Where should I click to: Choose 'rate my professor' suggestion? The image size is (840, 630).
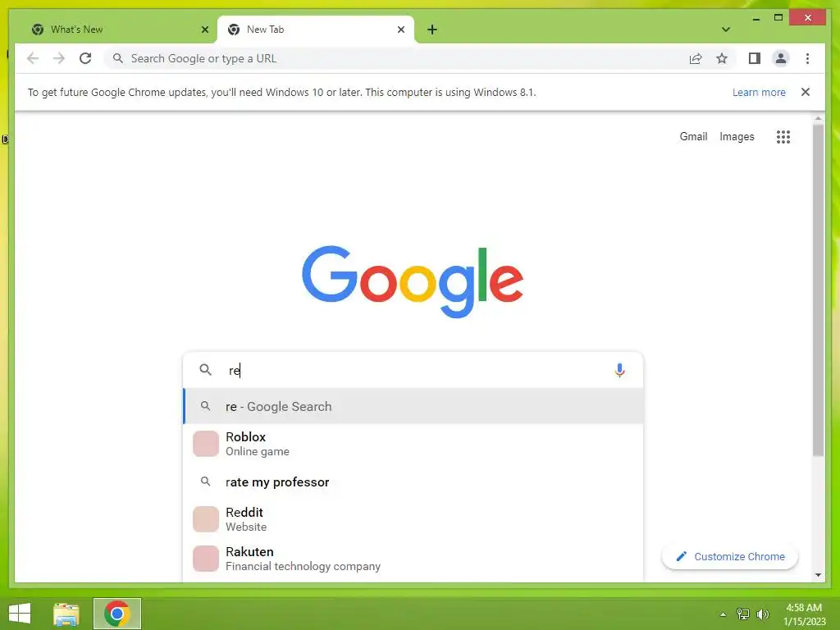pyautogui.click(x=413, y=482)
